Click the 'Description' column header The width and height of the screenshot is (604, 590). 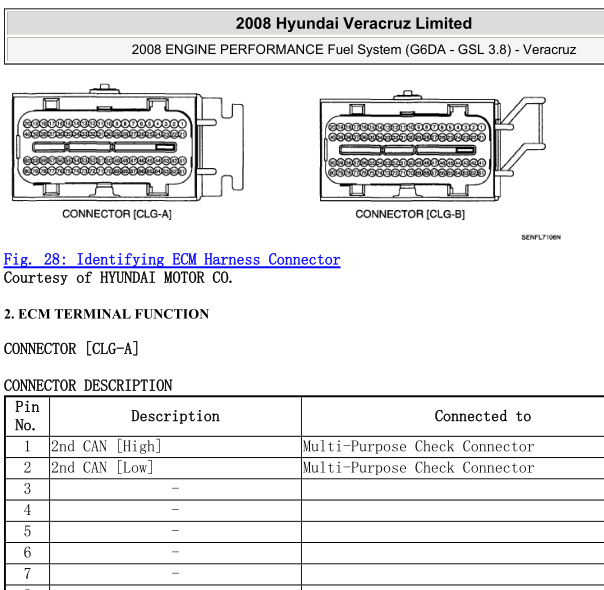click(175, 416)
